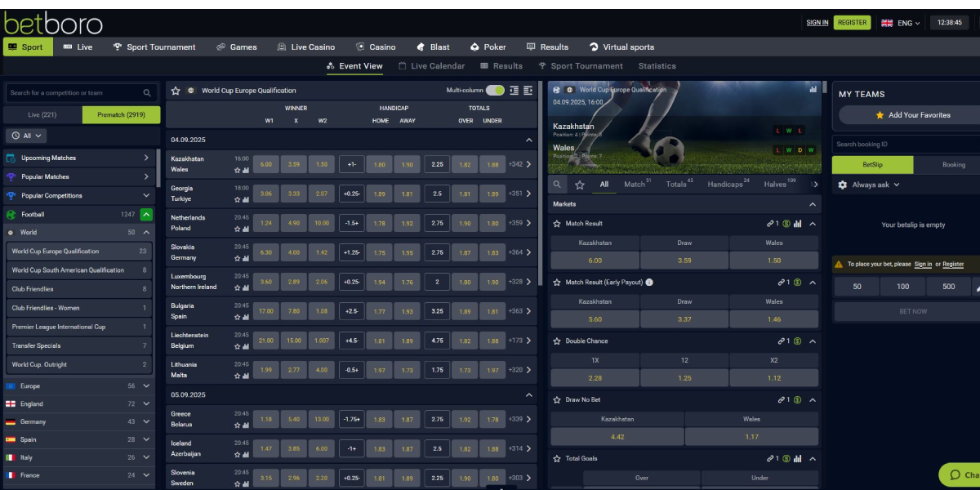Open statistics chart in match banner
The width and height of the screenshot is (980, 490).
813,89
